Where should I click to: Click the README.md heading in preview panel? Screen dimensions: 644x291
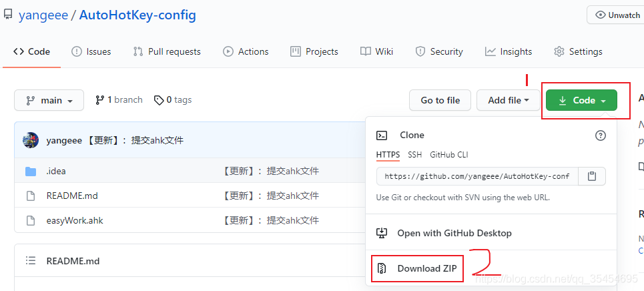click(x=73, y=261)
